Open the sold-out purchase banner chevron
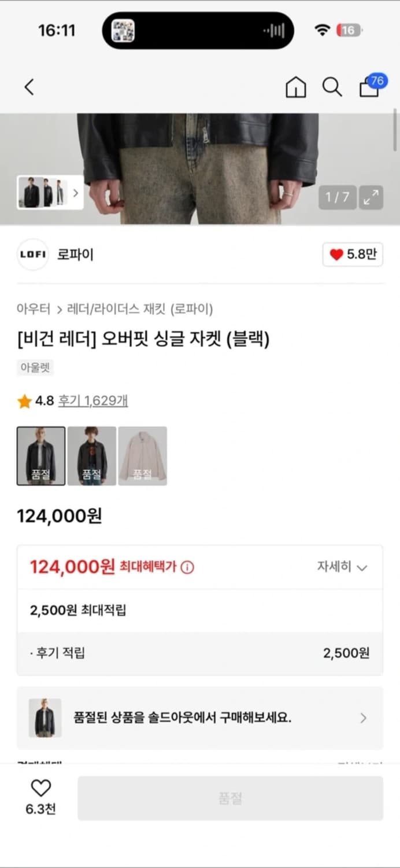The image size is (400, 868). coord(364,718)
